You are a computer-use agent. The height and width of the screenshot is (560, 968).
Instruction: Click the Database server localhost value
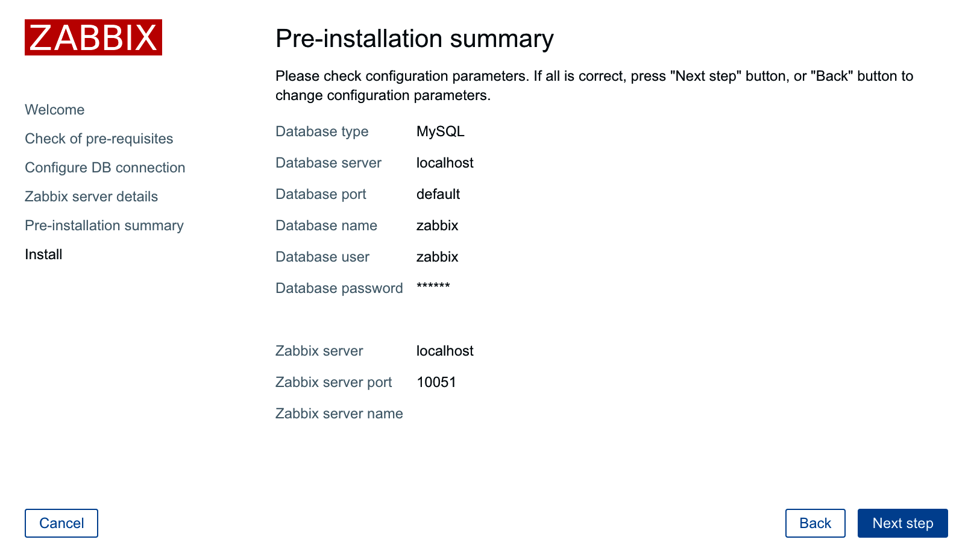click(445, 163)
